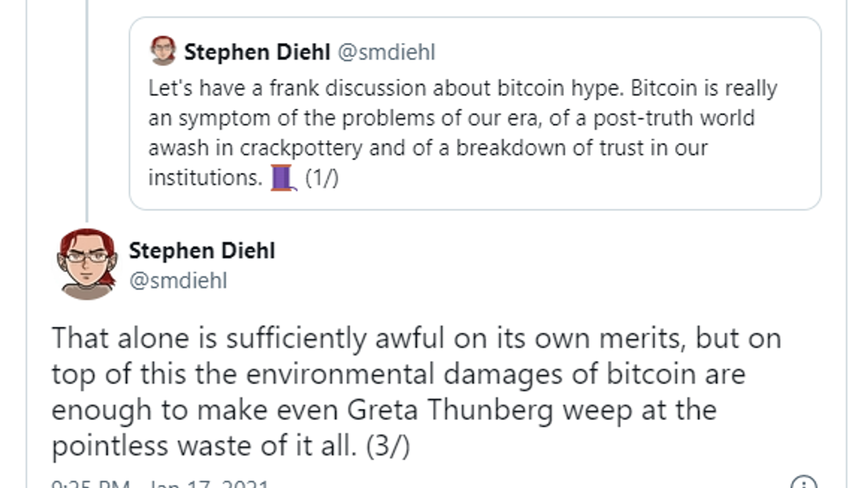Click the bold Stephen Diehl name below the quote

202,251
